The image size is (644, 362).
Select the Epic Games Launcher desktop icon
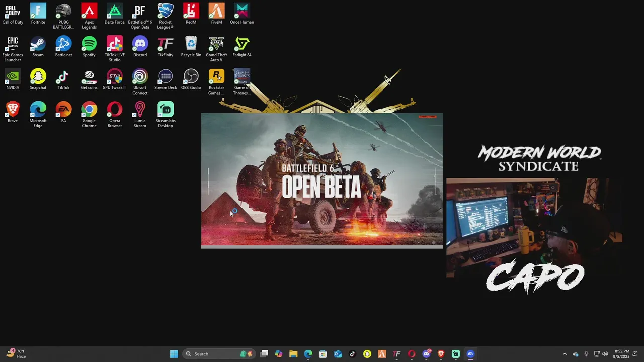(13, 49)
